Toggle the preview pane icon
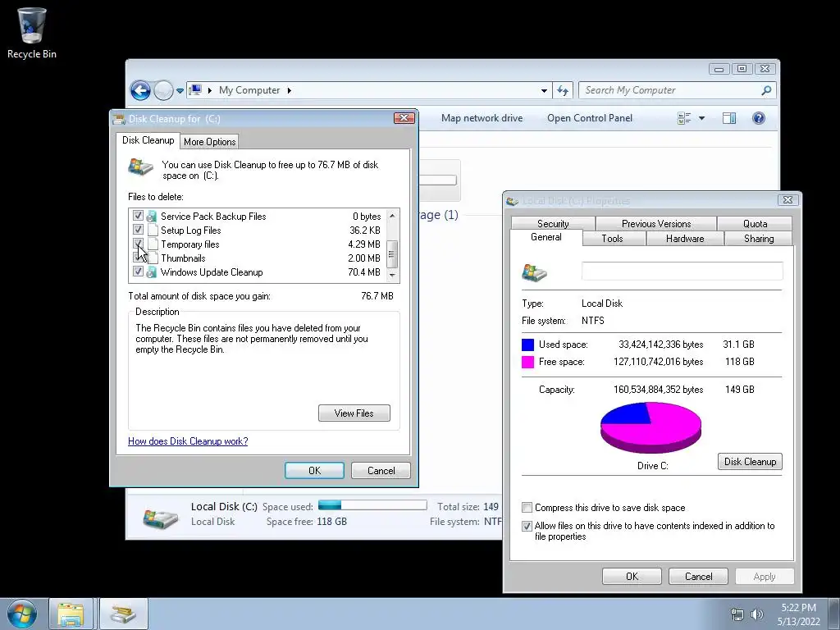Image resolution: width=840 pixels, height=630 pixels. click(x=729, y=118)
